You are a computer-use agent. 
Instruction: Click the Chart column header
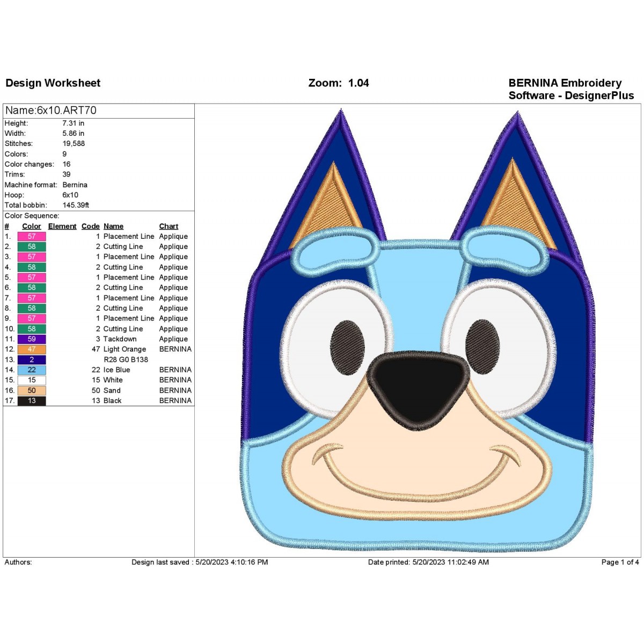click(169, 226)
